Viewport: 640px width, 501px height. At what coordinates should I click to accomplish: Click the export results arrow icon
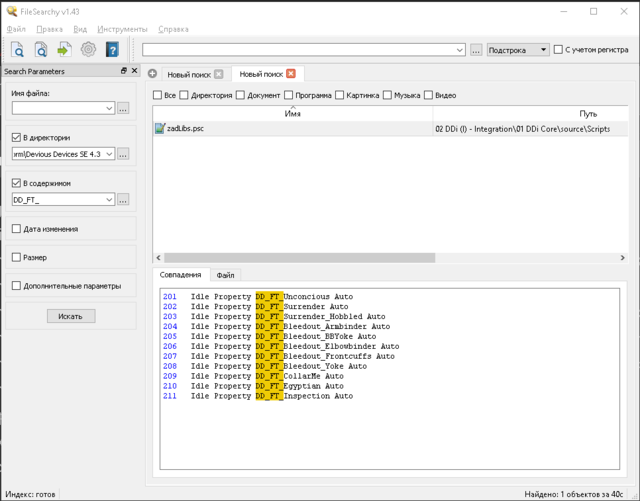coord(64,49)
